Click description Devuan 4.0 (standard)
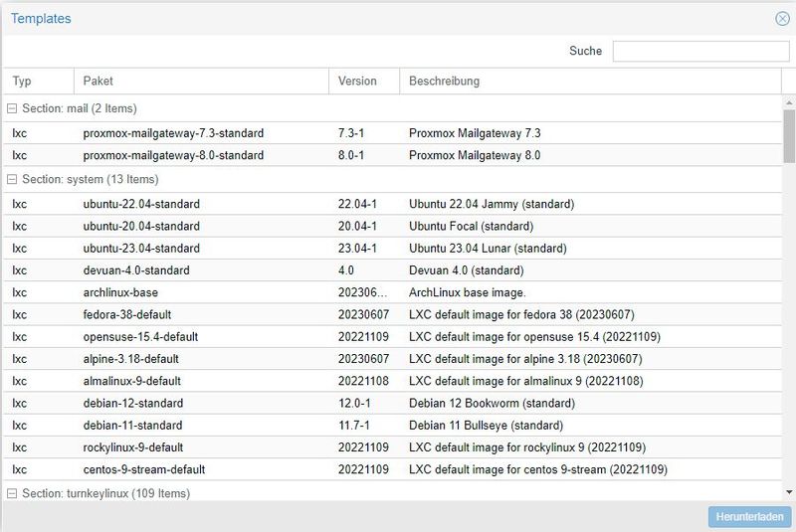 466,270
